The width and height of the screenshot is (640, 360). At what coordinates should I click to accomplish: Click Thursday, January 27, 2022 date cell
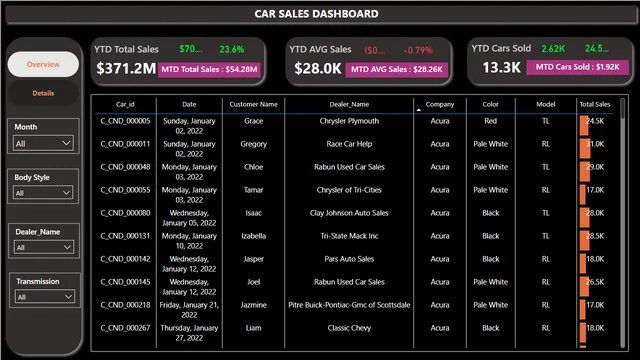click(x=189, y=333)
